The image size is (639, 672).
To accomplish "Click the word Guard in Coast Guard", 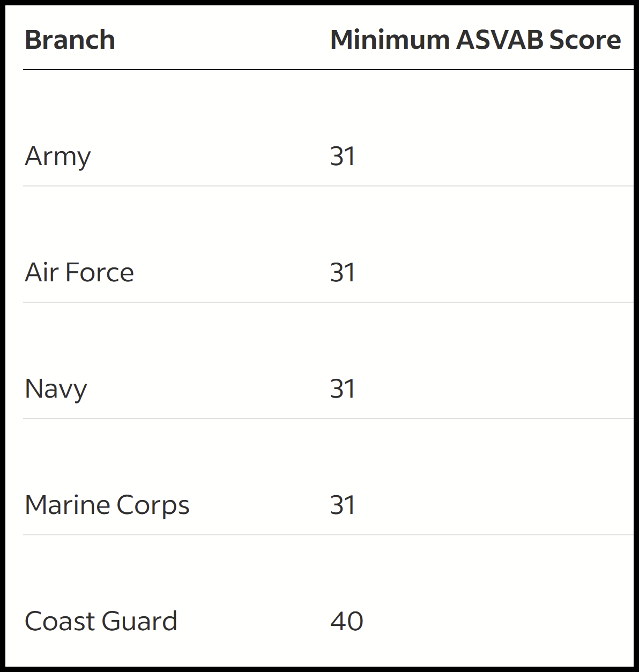I will click(139, 622).
